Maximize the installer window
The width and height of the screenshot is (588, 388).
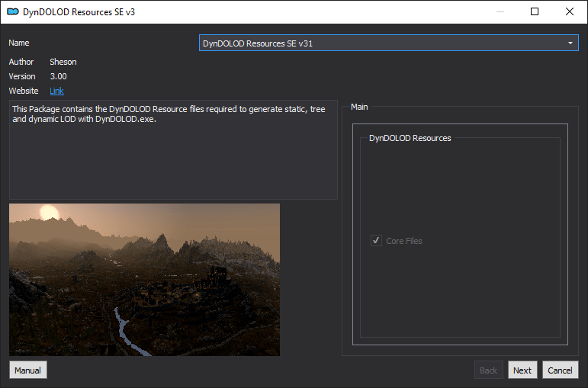tap(535, 11)
